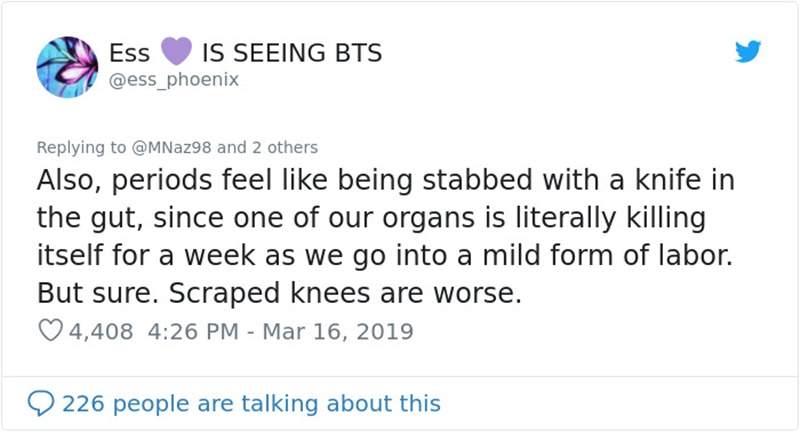Click the purple heart emoji in the name

point(175,52)
